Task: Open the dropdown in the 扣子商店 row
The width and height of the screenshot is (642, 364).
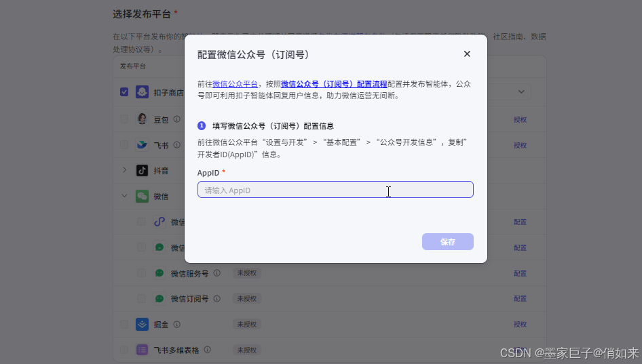Action: coord(521,92)
